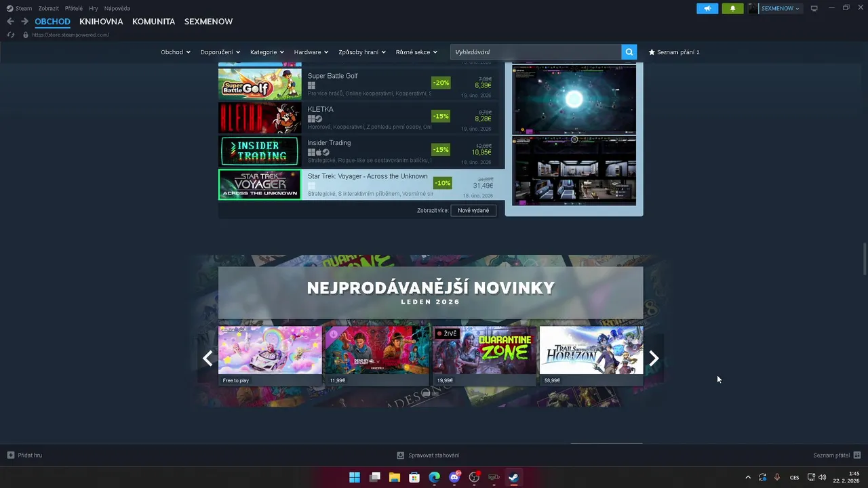The image size is (868, 488).
Task: Click the lower ship-interior screenshot preview
Action: (x=574, y=171)
